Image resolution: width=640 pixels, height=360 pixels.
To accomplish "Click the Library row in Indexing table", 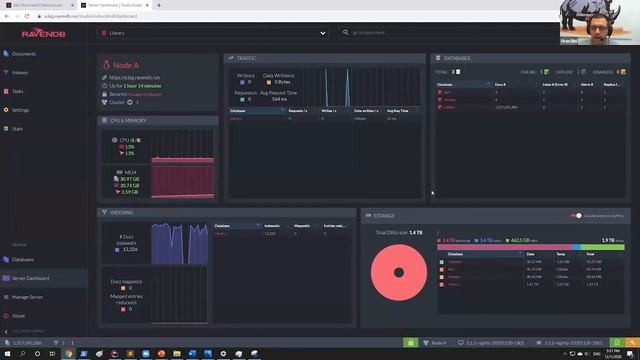I will pyautogui.click(x=282, y=234).
